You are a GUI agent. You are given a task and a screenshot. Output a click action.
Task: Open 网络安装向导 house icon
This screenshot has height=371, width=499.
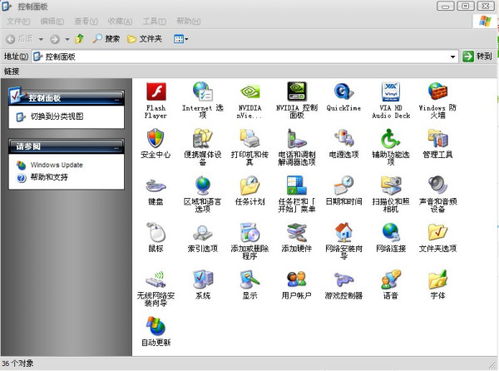click(344, 232)
